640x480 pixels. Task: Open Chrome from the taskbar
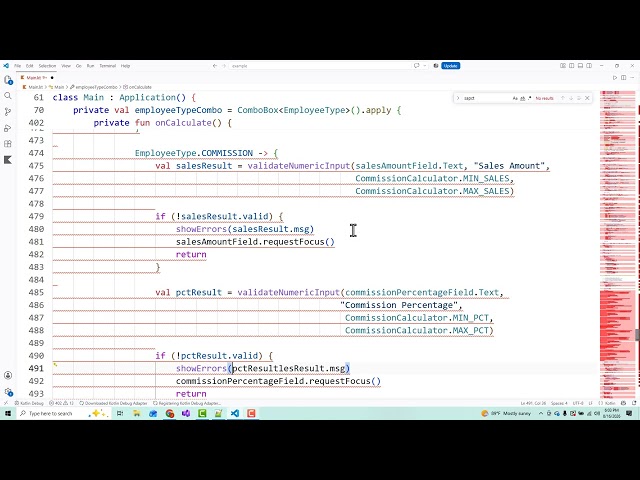coord(169,413)
